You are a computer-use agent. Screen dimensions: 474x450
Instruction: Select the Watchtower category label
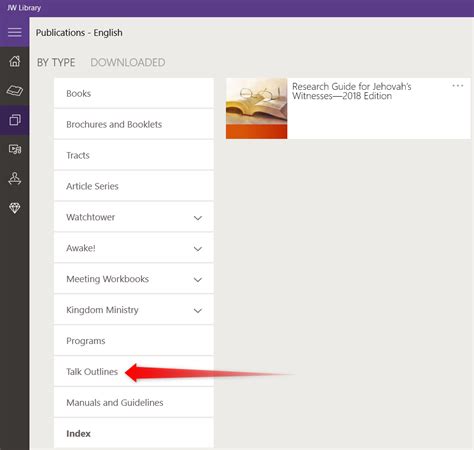[90, 217]
